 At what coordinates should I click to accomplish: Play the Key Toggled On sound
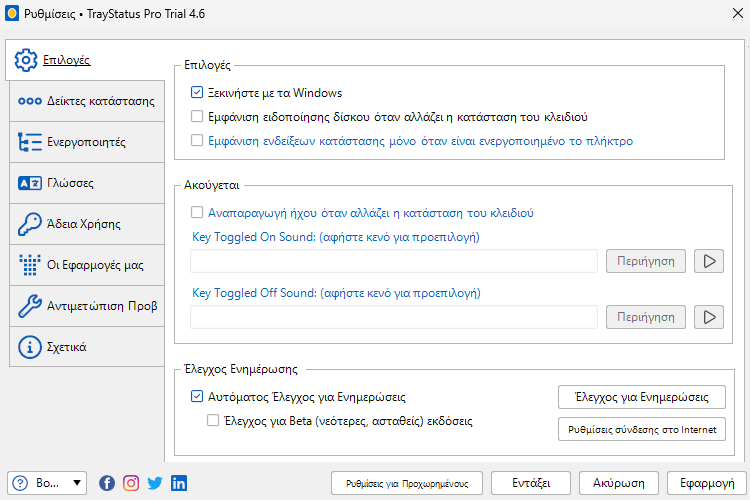[x=709, y=261]
